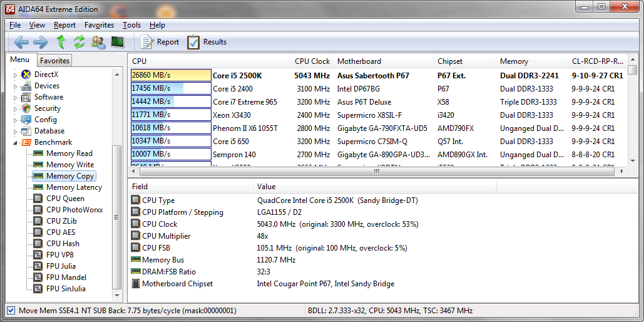Select the Config icon in tree

[x=26, y=120]
